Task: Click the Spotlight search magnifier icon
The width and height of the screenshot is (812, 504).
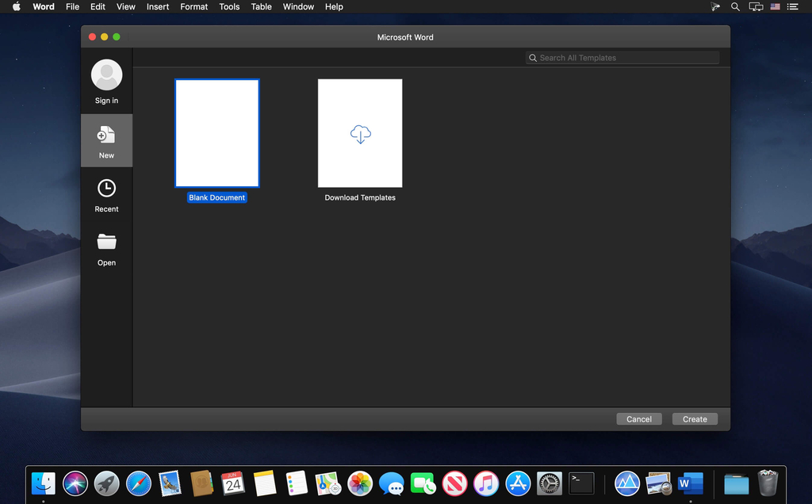Action: click(x=735, y=6)
